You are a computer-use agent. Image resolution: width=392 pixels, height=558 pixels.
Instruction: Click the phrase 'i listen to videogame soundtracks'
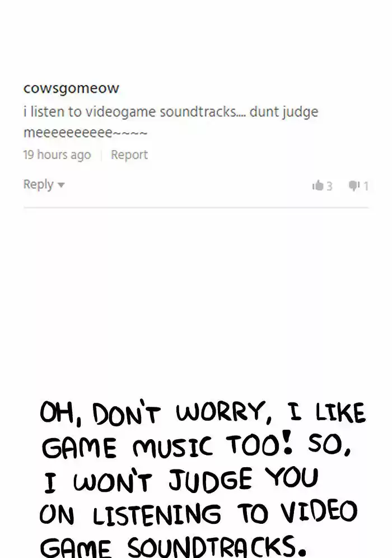pyautogui.click(x=130, y=111)
